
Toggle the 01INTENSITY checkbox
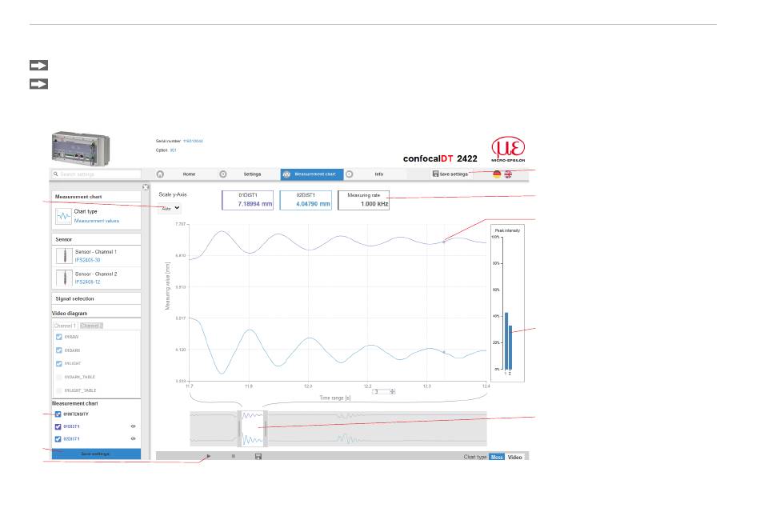click(58, 414)
